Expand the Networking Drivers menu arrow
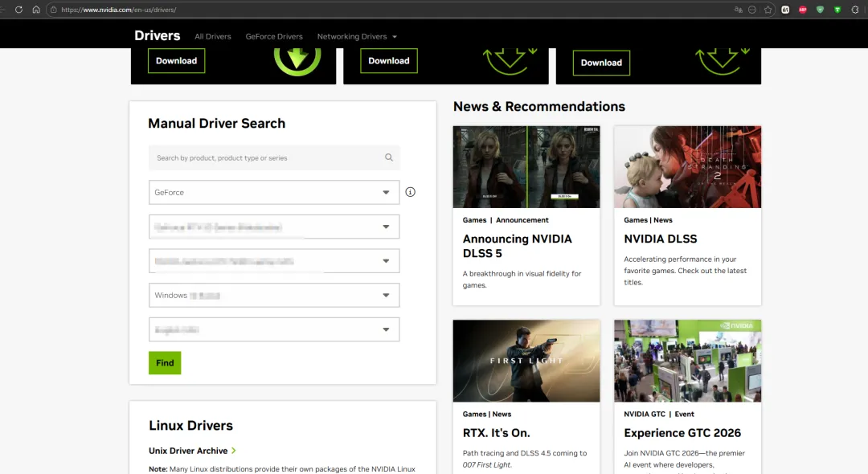This screenshot has height=474, width=868. (395, 36)
